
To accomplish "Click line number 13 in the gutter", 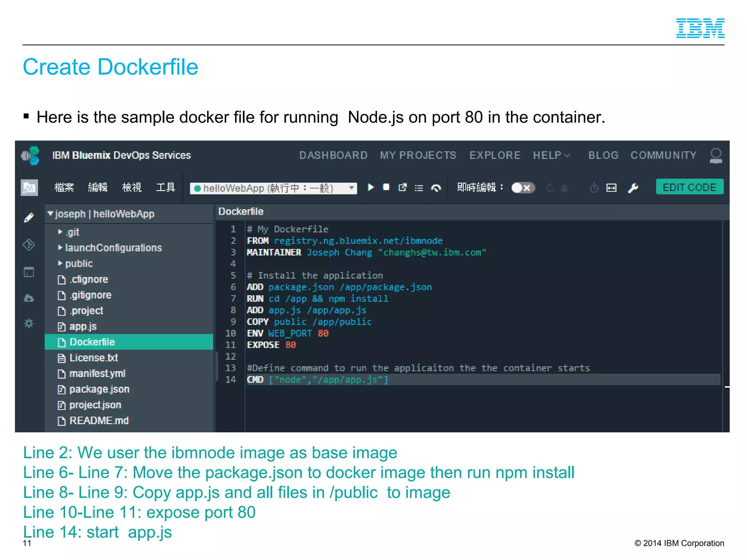I will click(231, 368).
